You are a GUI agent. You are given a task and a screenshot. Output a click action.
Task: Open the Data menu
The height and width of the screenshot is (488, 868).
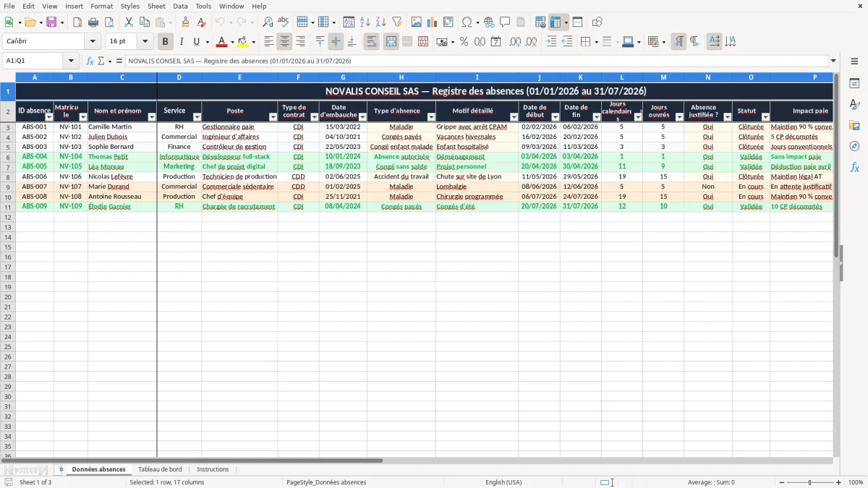pos(180,6)
